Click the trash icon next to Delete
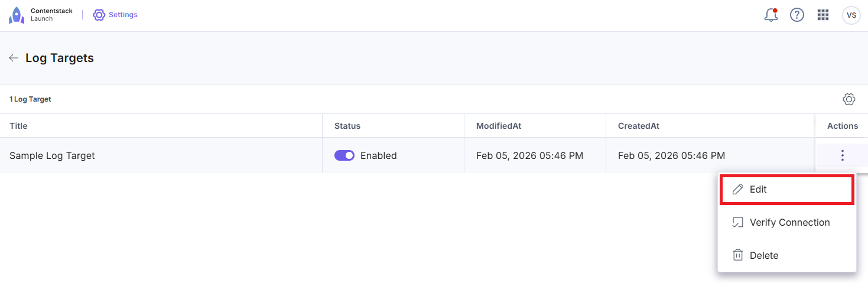This screenshot has width=868, height=283. pyautogui.click(x=737, y=255)
